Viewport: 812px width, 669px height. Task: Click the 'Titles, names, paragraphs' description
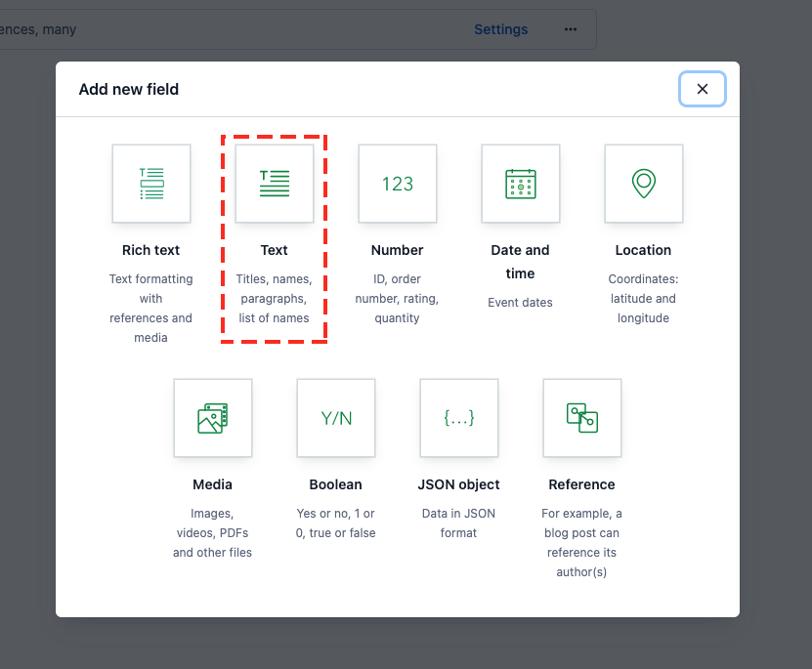click(274, 299)
